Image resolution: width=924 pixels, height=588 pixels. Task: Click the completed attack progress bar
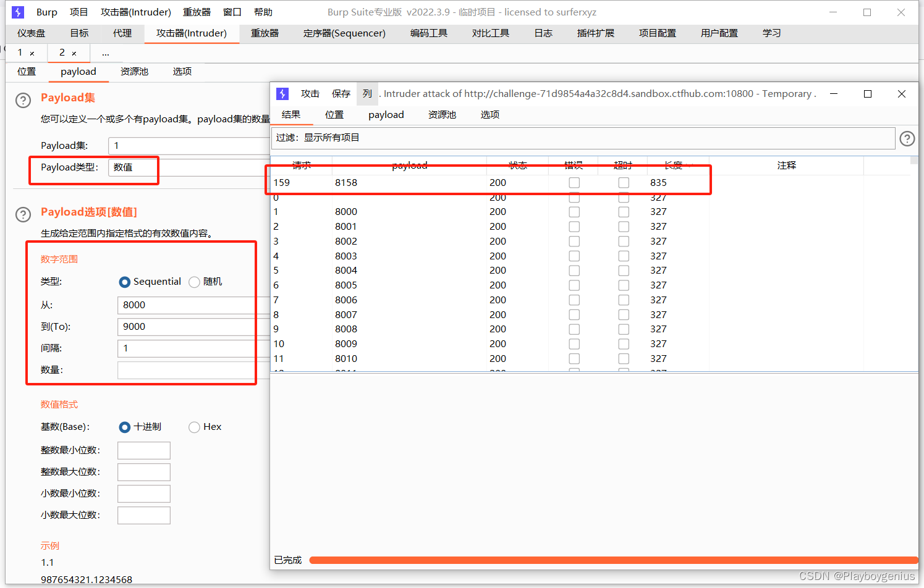(613, 560)
